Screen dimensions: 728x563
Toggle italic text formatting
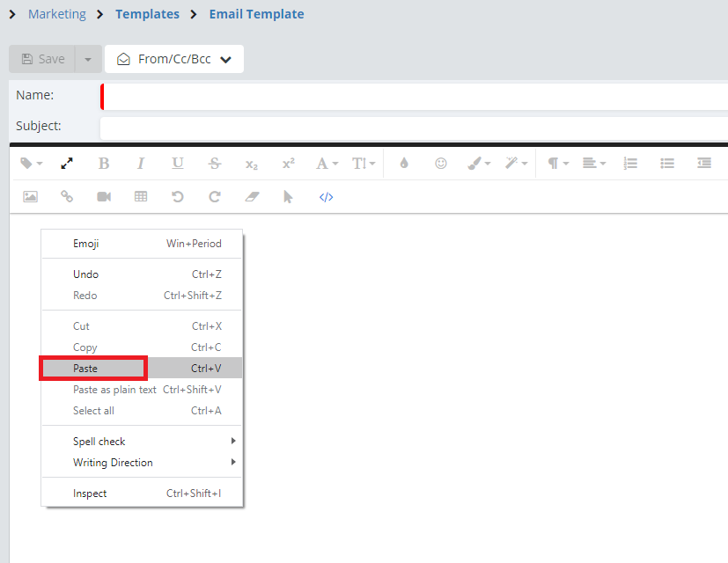(x=141, y=163)
